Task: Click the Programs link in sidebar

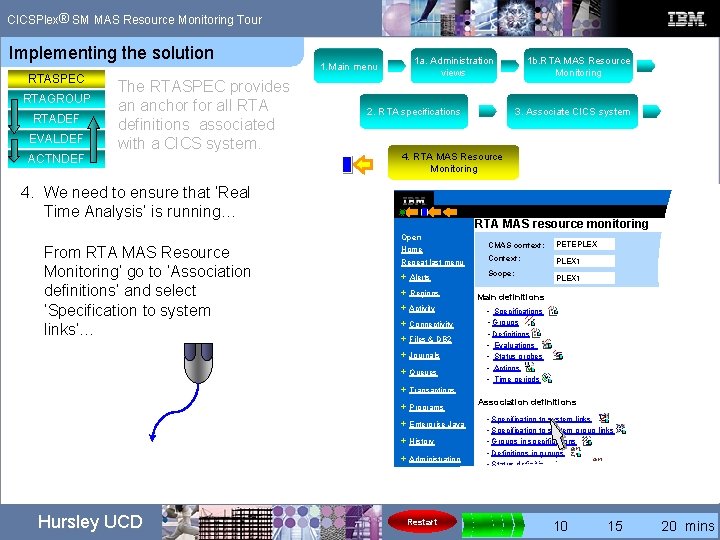Action: click(x=427, y=407)
